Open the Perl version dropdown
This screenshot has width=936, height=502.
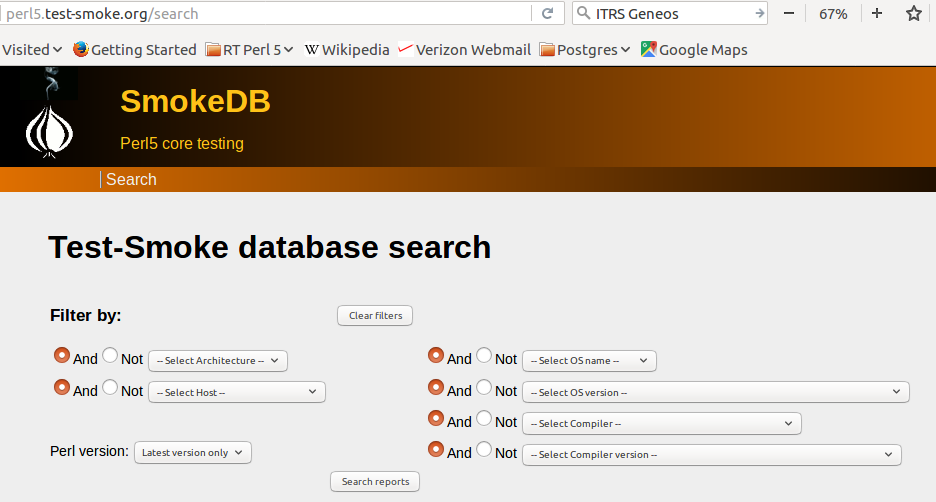[x=193, y=452]
